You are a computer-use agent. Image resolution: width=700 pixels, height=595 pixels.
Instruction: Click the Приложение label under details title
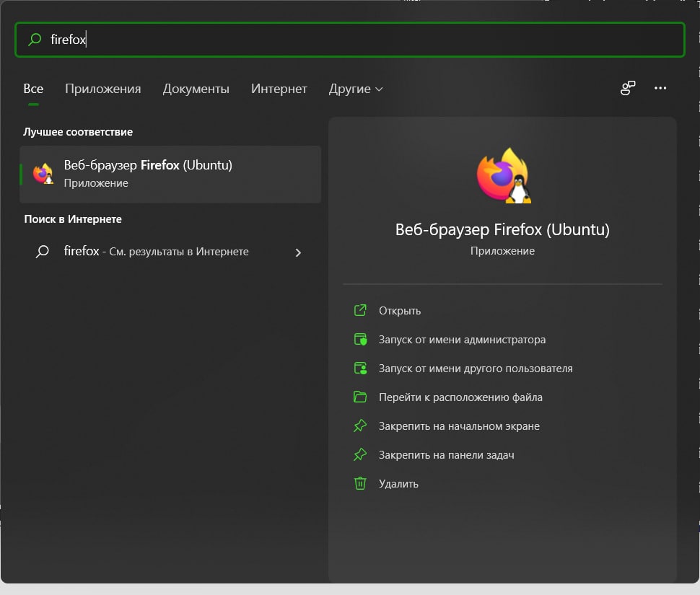pyautogui.click(x=502, y=251)
